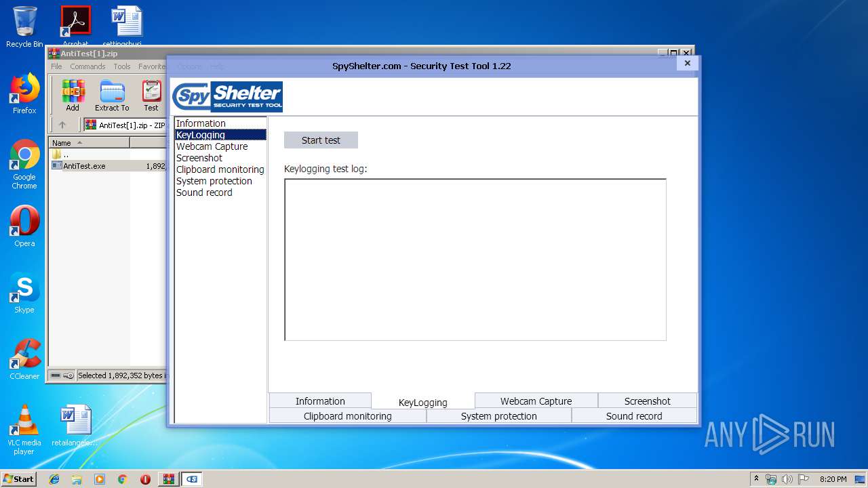This screenshot has width=868, height=488.
Task: Click the Opera icon in the taskbar
Action: tap(145, 479)
